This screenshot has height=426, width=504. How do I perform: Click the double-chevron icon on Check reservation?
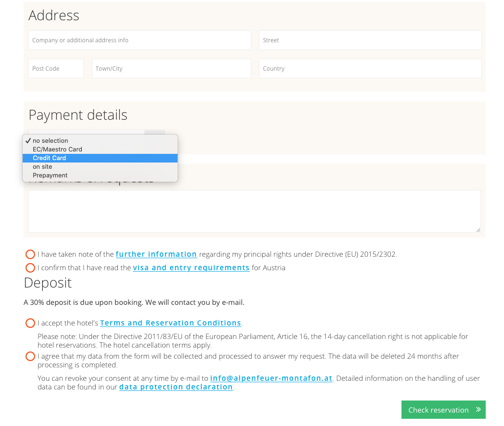pyautogui.click(x=478, y=410)
